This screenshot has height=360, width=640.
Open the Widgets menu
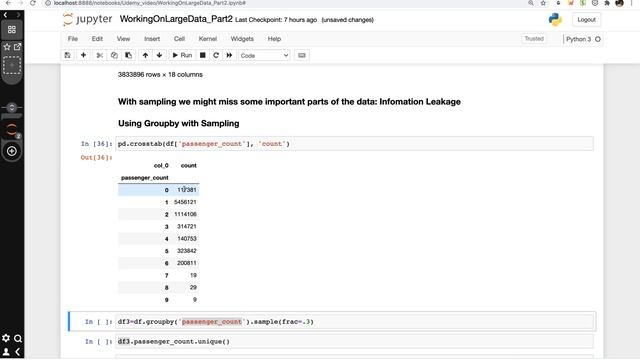click(242, 39)
